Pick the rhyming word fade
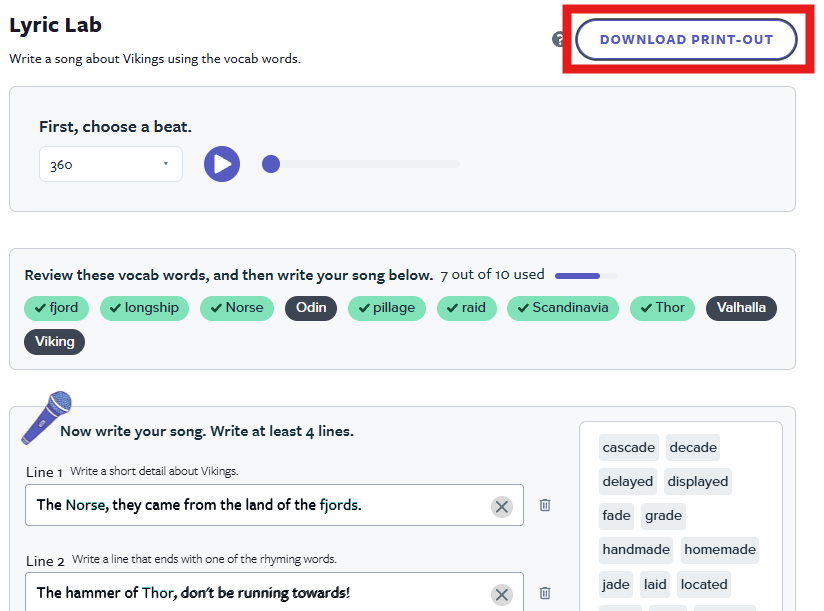 pyautogui.click(x=616, y=516)
